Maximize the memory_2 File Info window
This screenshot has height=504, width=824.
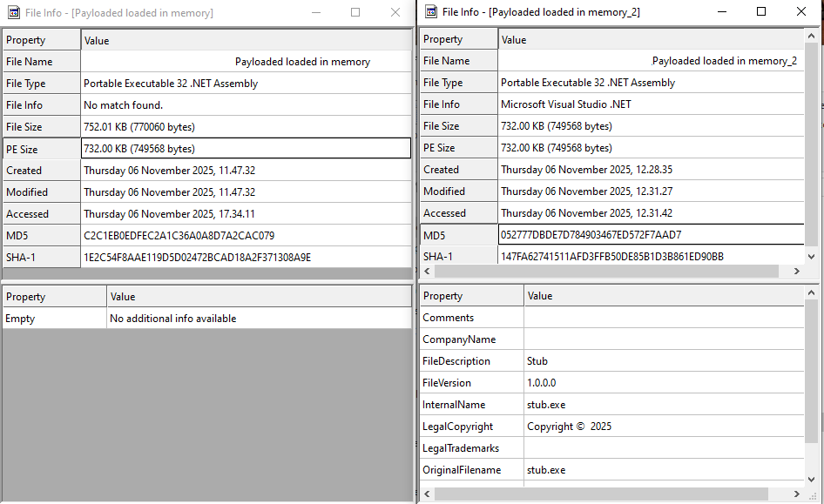(761, 12)
